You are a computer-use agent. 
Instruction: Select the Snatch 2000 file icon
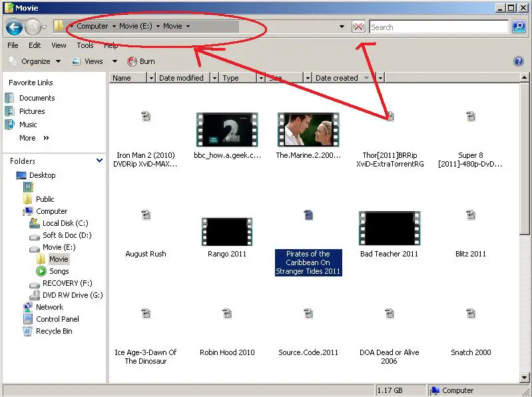coord(471,314)
